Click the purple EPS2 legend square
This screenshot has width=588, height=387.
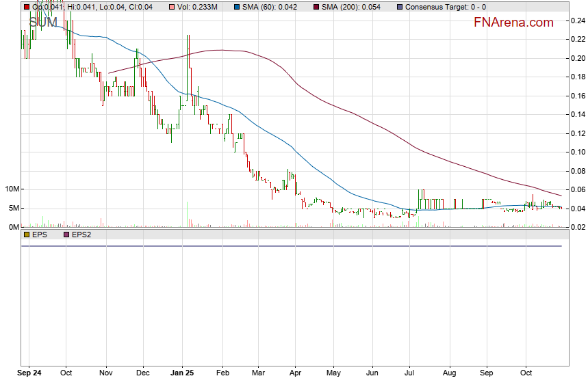(66, 235)
